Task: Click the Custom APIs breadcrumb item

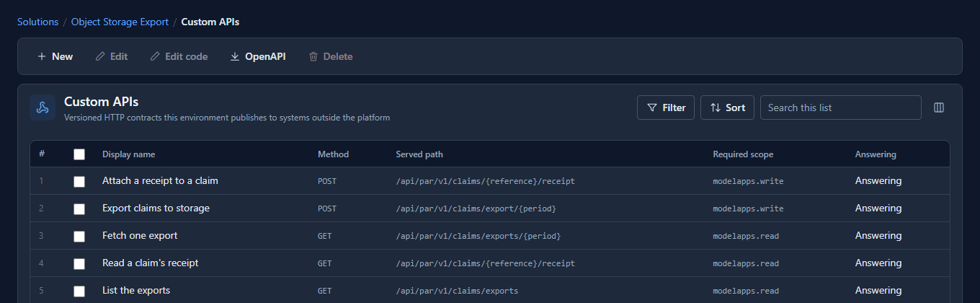Action: click(210, 22)
